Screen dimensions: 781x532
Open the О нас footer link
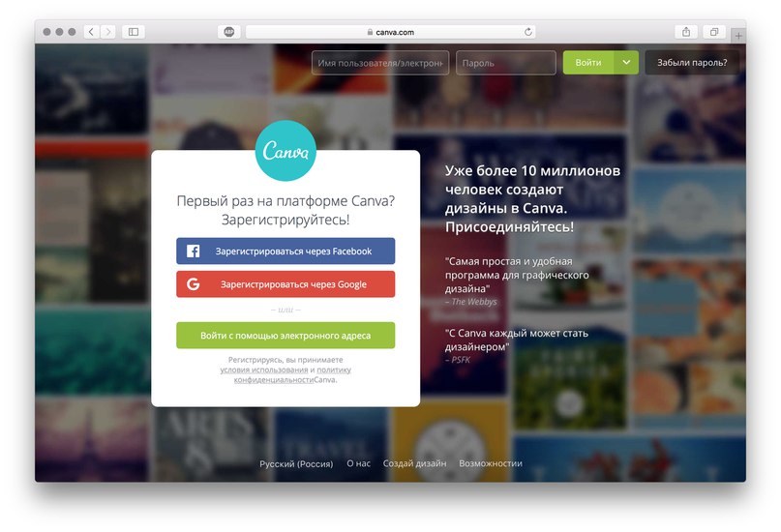pyautogui.click(x=359, y=463)
